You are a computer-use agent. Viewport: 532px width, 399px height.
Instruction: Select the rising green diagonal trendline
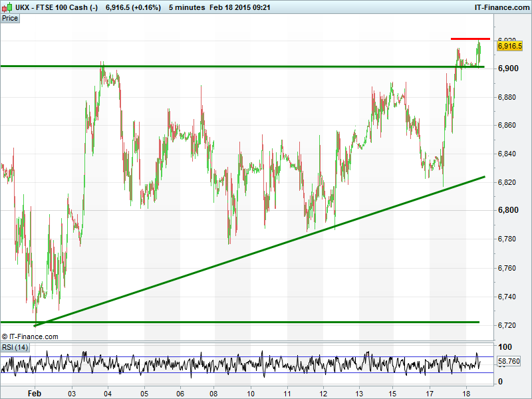[x=259, y=251]
